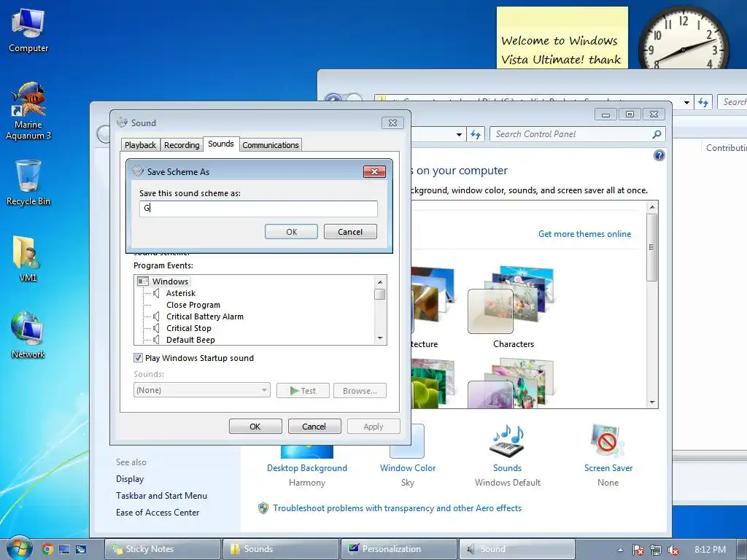Click the sticky note on desktop
The width and height of the screenshot is (747, 560).
click(x=562, y=38)
